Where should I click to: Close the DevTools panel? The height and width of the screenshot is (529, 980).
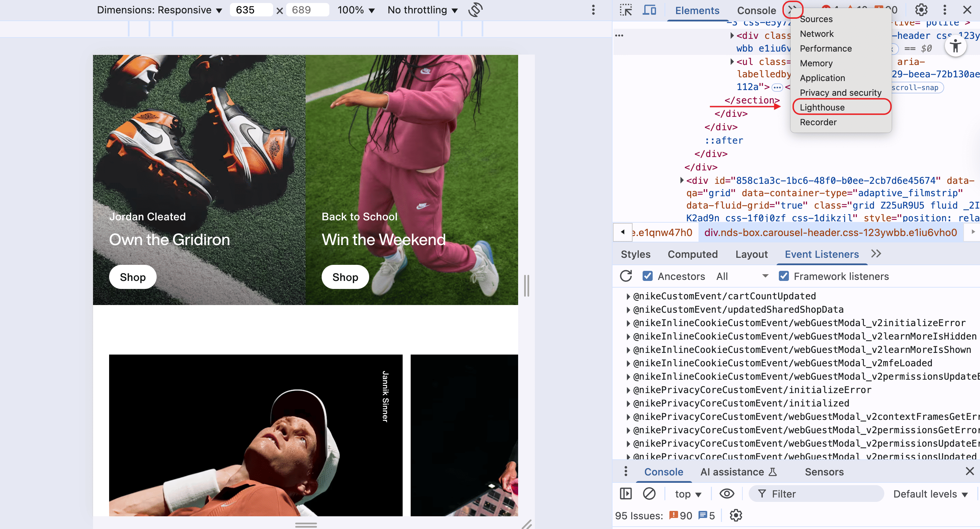tap(967, 10)
